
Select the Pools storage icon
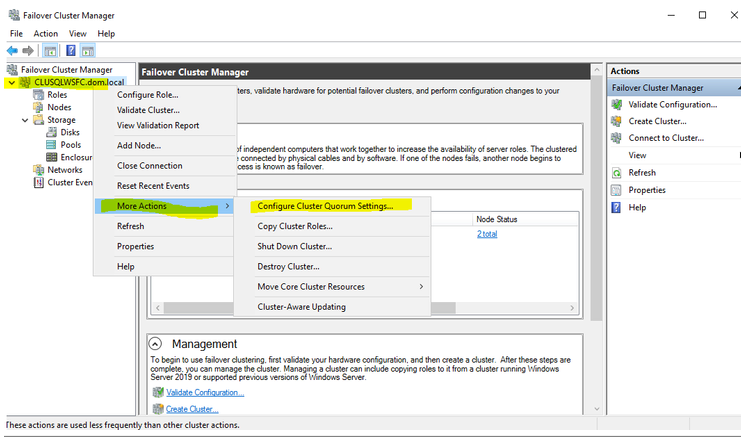tap(51, 145)
